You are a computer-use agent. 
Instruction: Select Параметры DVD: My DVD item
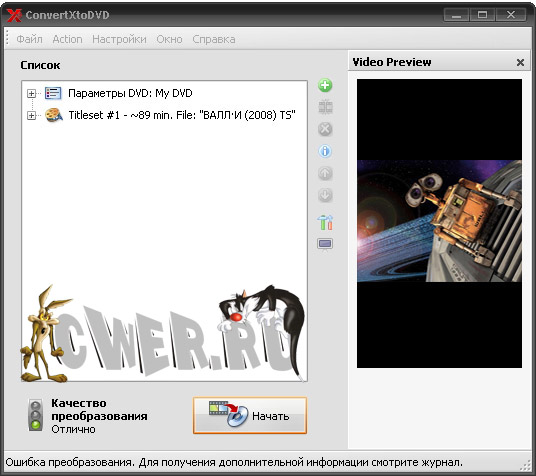click(x=130, y=93)
